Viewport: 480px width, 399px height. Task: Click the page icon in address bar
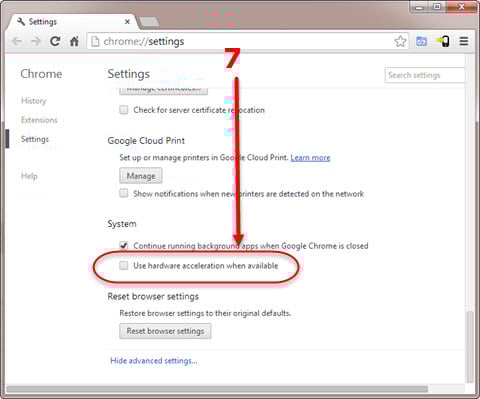pos(95,41)
